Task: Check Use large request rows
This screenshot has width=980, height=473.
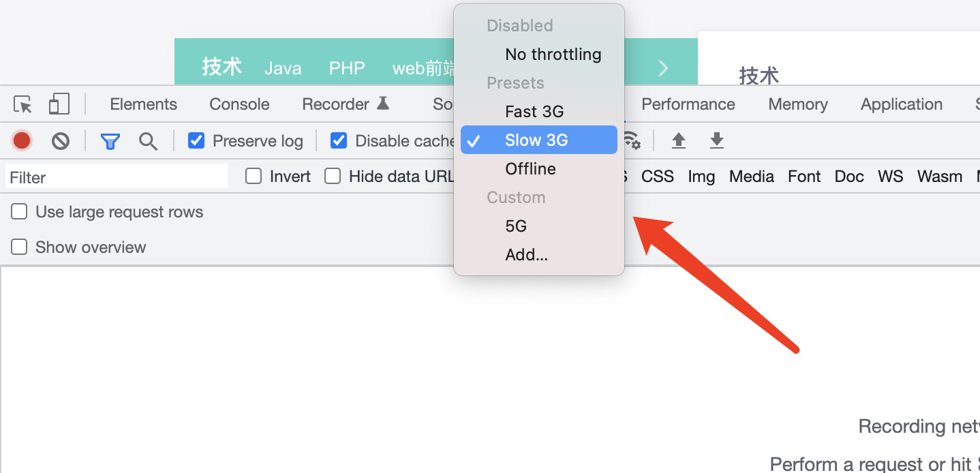Action: tap(19, 212)
